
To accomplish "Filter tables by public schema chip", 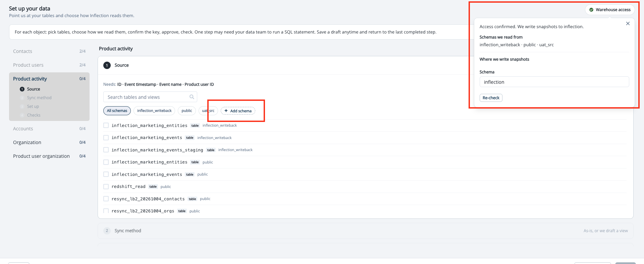I will [187, 111].
